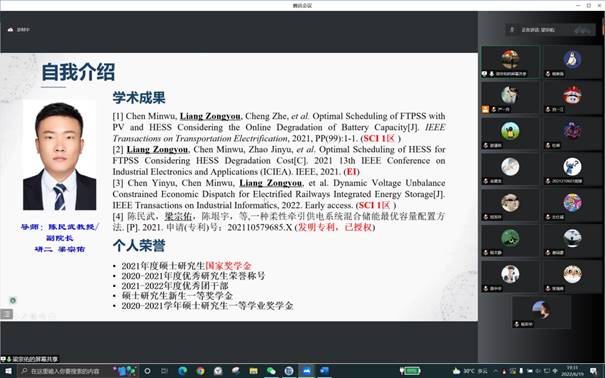Image resolution: width=605 pixels, height=378 pixels.
Task: Open the notification center icon
Action: pos(593,371)
